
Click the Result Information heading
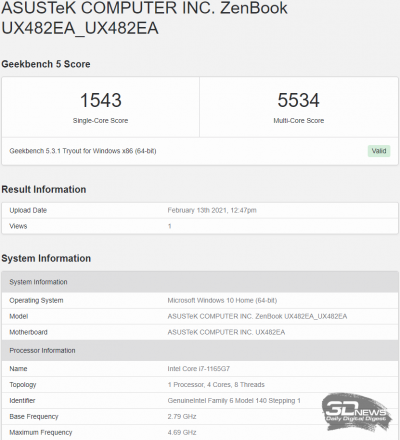click(44, 189)
